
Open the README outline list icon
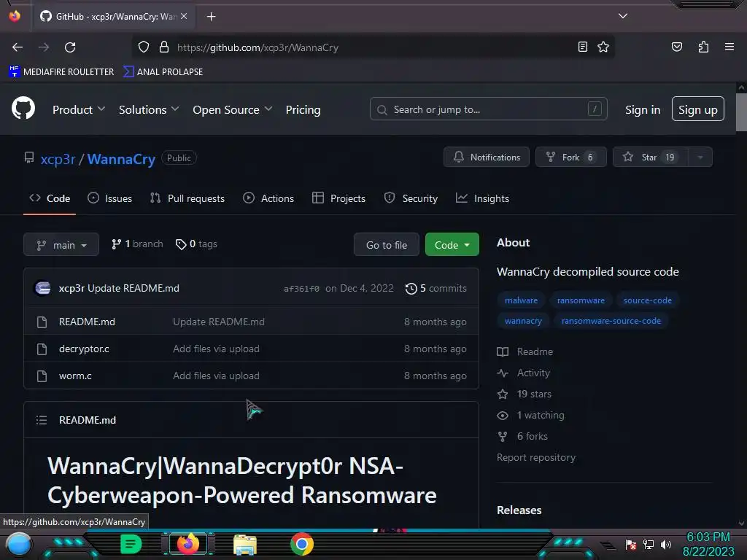42,420
